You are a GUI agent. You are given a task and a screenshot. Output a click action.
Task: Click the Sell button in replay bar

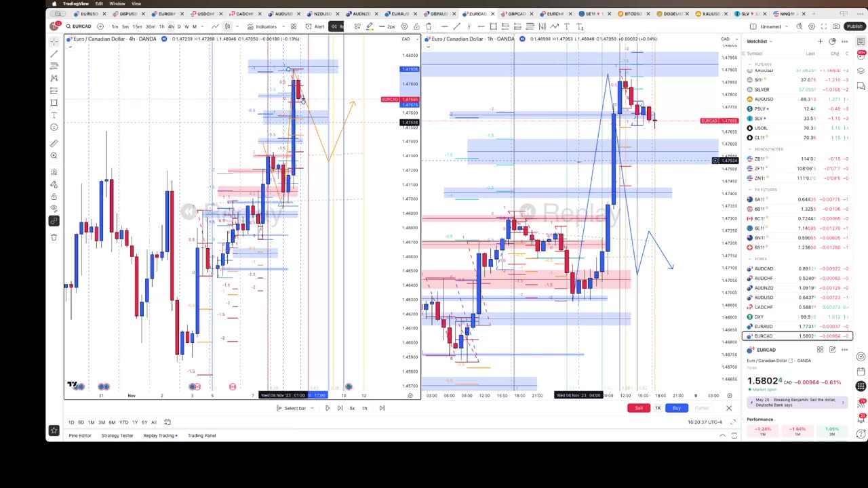[x=638, y=408]
